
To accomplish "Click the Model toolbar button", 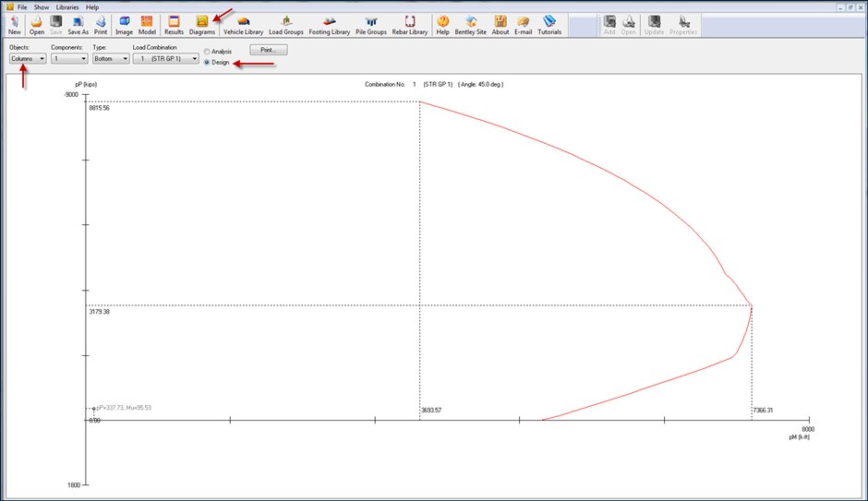I will 147,24.
